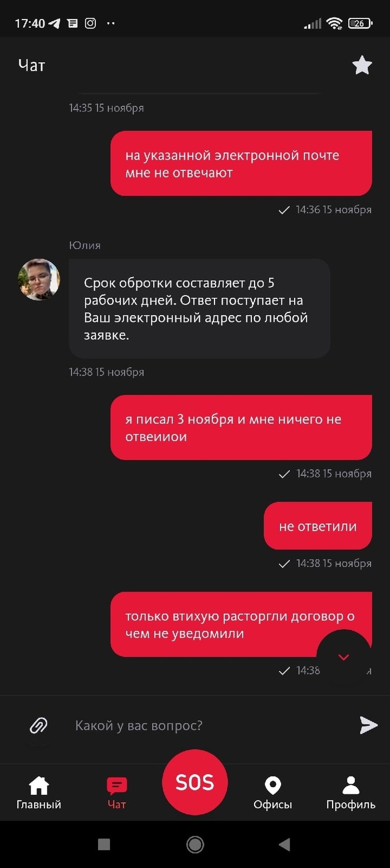Tap message 'только втихую расторгли договор'
This screenshot has width=390, height=868.
(241, 624)
